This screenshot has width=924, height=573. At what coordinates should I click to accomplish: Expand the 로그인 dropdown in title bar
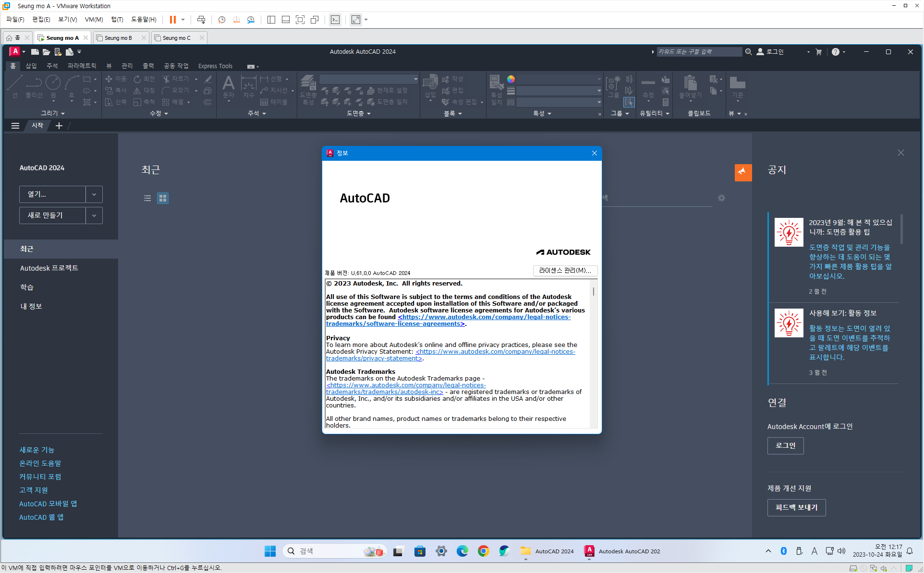coord(808,52)
